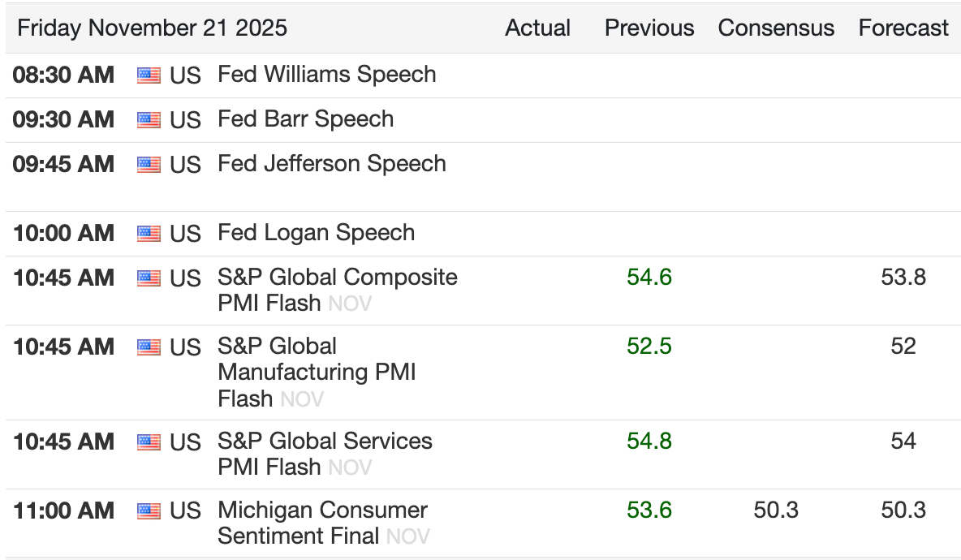Click the previous value 54.6
This screenshot has width=961, height=560.
point(649,278)
